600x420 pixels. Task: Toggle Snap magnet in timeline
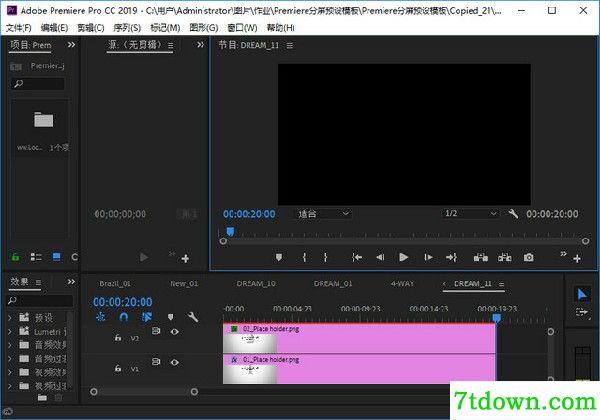point(124,317)
